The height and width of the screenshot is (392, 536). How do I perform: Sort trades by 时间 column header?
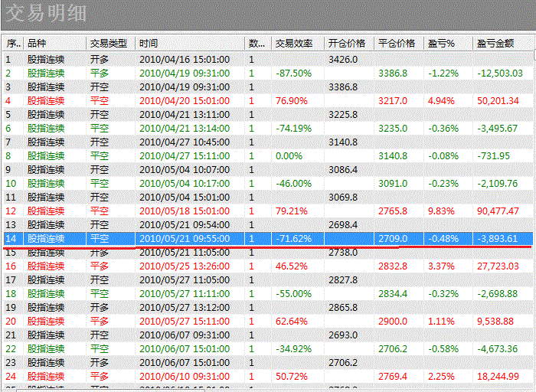pyautogui.click(x=149, y=44)
